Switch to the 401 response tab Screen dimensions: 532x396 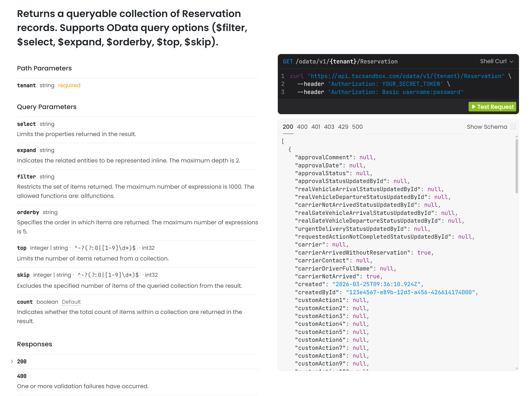coord(316,127)
